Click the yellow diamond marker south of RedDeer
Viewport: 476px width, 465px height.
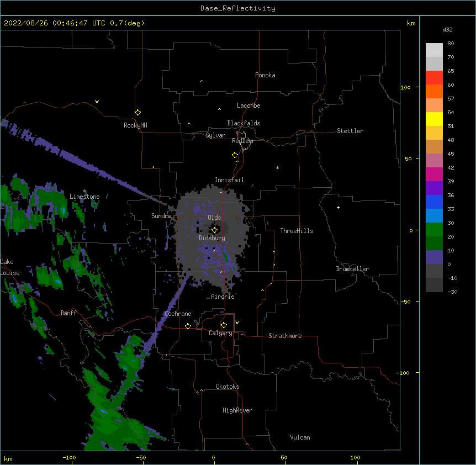click(235, 155)
